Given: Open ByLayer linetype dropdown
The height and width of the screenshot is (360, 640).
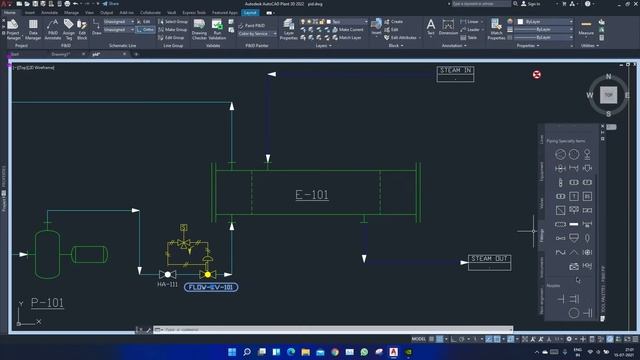Looking at the screenshot, I should 545,38.
